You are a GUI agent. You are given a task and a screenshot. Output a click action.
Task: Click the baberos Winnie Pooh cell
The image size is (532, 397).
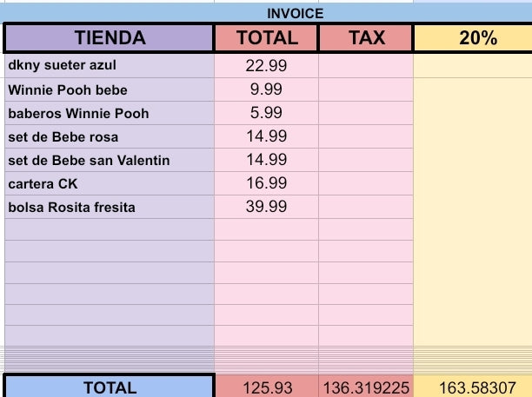(110, 113)
